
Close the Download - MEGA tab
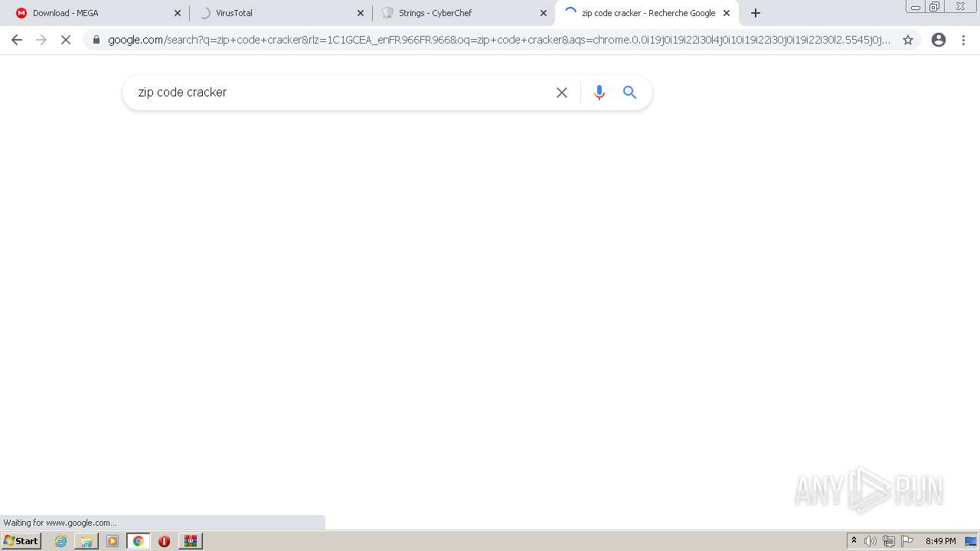(x=178, y=13)
